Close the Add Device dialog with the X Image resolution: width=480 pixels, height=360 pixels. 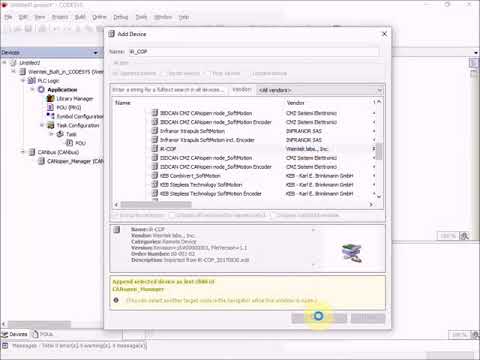tap(384, 34)
